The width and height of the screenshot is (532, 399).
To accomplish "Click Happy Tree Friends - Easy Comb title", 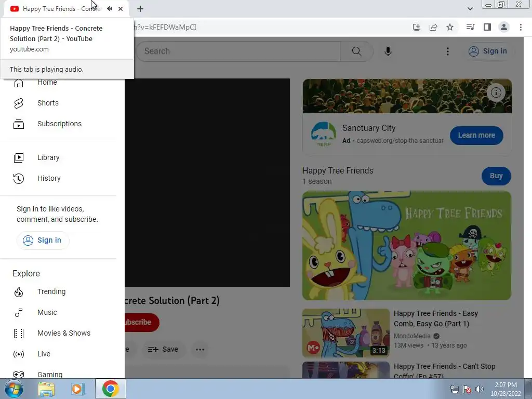I will [x=436, y=318].
